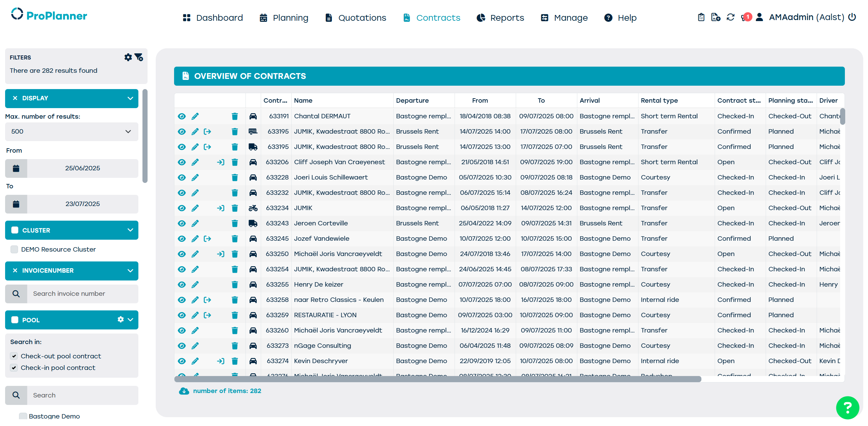868x426 pixels.
Task: View contract 633255 using eye icon
Action: 182,285
